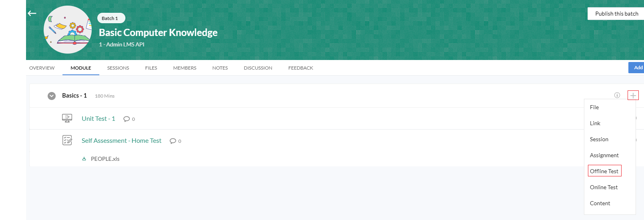Click the Basics - 1 module title

click(x=74, y=96)
